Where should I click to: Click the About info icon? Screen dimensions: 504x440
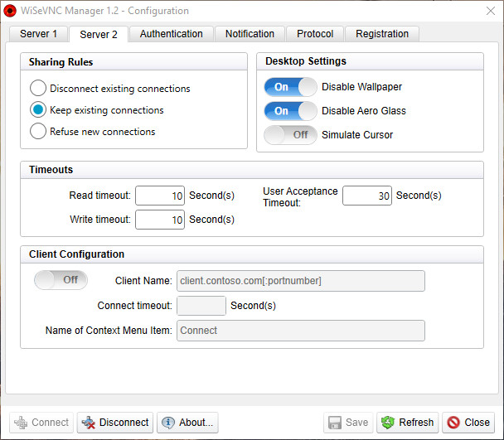[168, 423]
